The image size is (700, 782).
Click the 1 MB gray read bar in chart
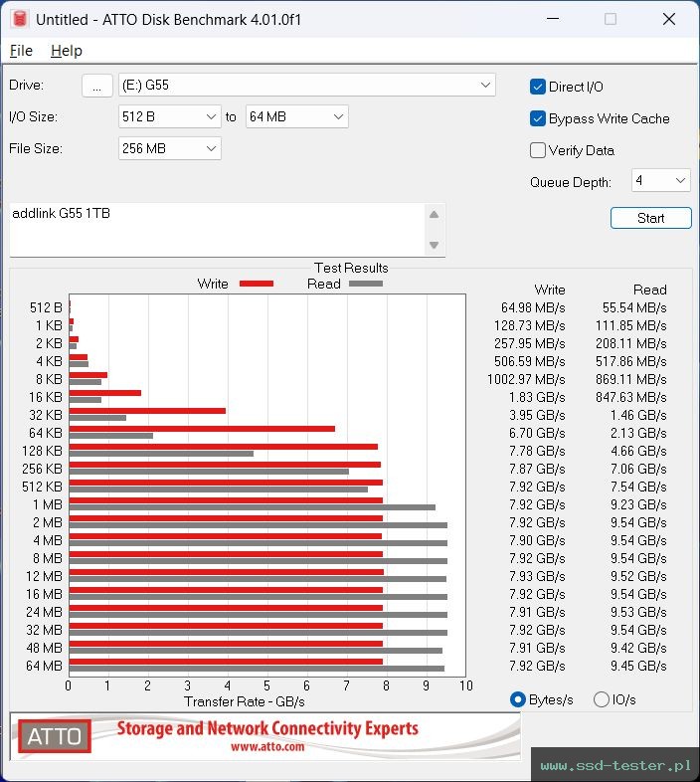point(253,507)
